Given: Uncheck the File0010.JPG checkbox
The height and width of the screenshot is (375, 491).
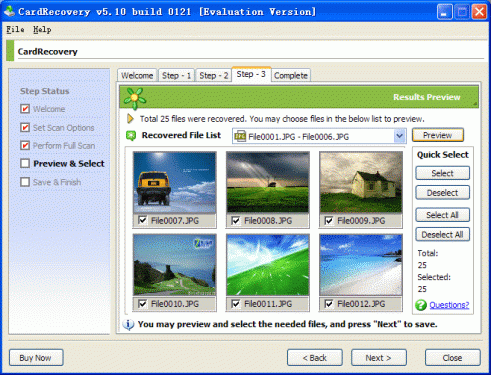Looking at the screenshot, I should coord(143,304).
